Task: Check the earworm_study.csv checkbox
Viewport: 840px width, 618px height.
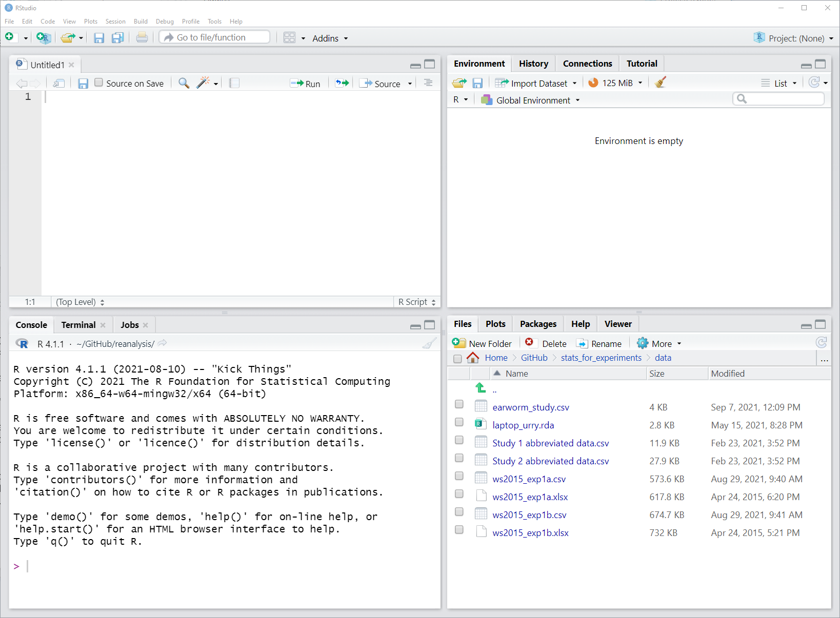Action: pos(459,404)
